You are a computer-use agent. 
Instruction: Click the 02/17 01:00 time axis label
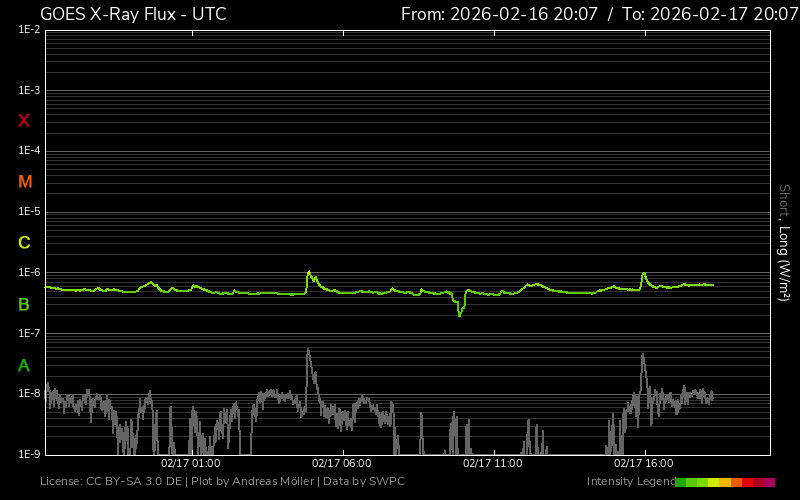(190, 463)
